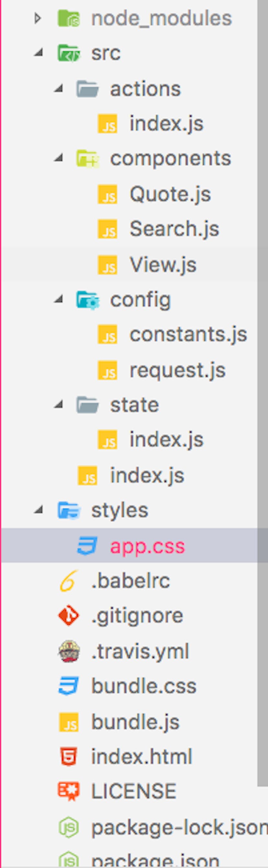The image size is (268, 868).
Task: Collapse the styles folder arrow
Action: [x=39, y=509]
